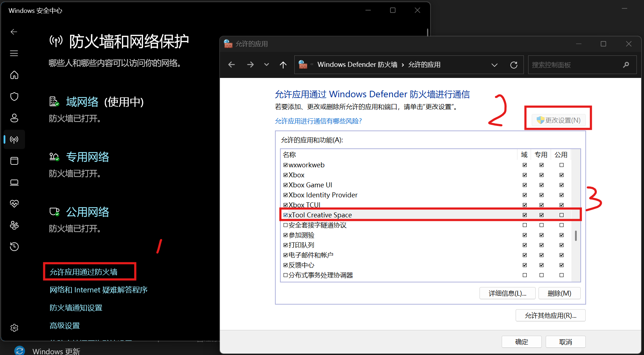Click back arrow in Allowed apps window
644x355 pixels.
tap(231, 65)
